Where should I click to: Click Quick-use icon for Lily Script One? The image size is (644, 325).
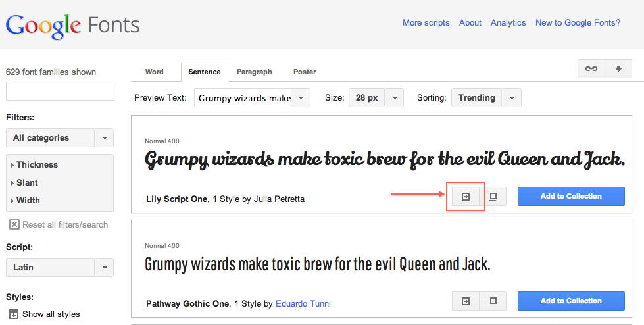[466, 196]
